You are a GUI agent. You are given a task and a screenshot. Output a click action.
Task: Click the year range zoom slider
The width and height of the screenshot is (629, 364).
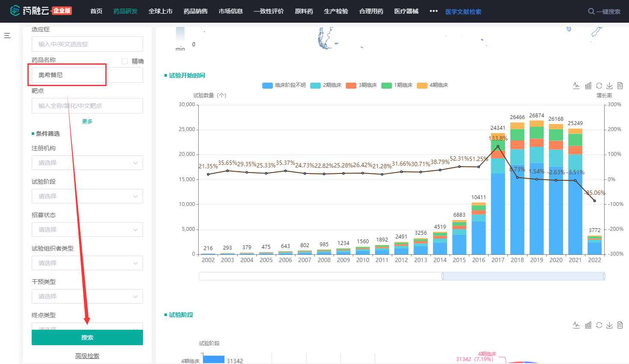coord(523,276)
